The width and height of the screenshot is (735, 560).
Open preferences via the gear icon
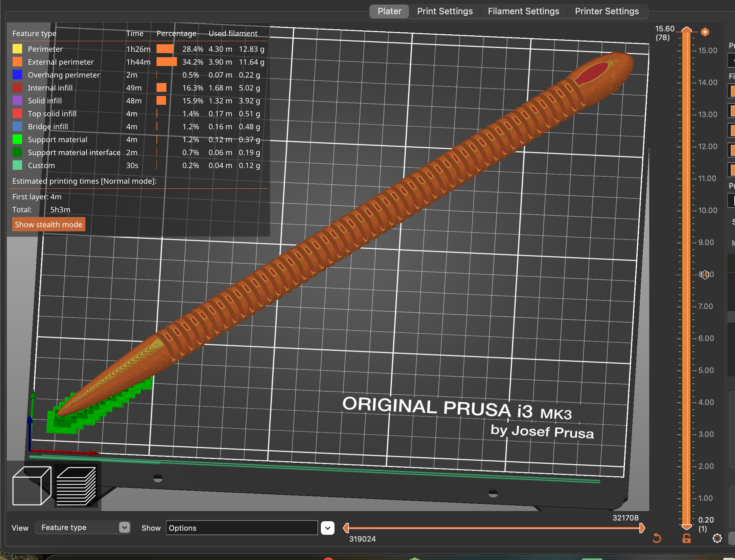tap(718, 539)
